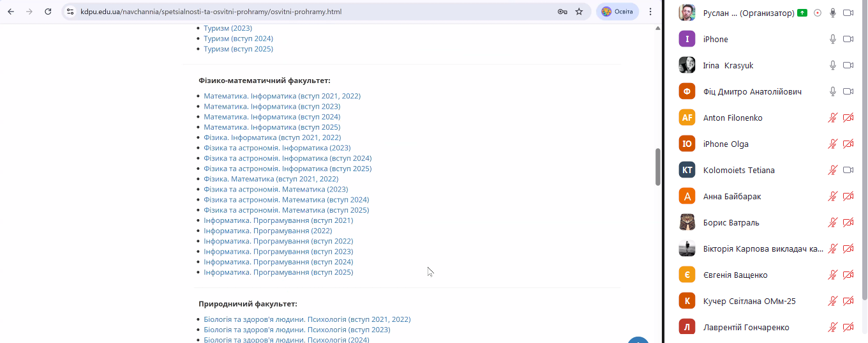Click the web page vertical scrollbar thumb
The height and width of the screenshot is (343, 868).
coord(658,167)
